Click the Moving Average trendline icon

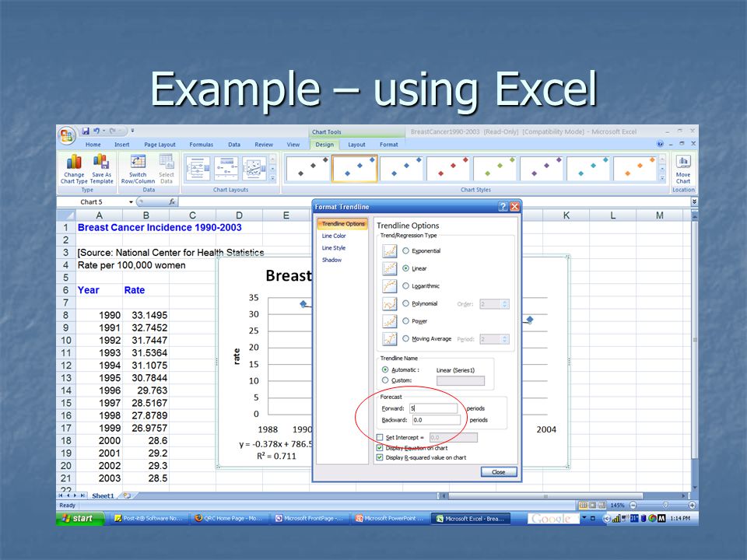click(x=390, y=339)
